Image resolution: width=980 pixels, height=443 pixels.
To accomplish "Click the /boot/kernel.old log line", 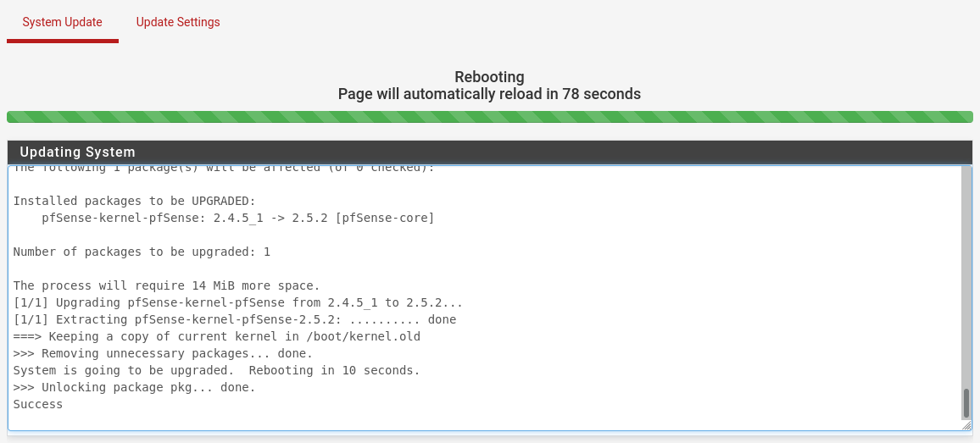I will pos(216,337).
